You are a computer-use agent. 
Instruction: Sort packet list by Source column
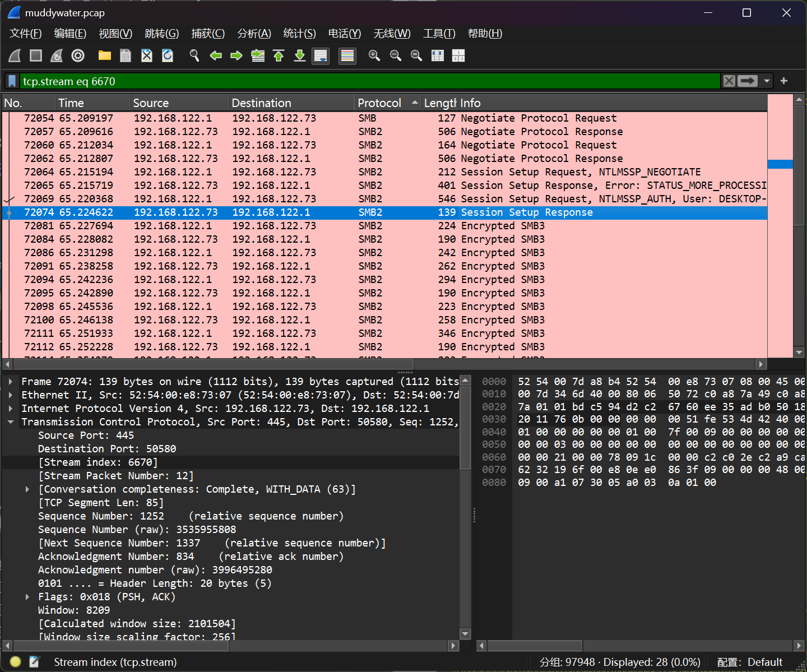pos(179,103)
